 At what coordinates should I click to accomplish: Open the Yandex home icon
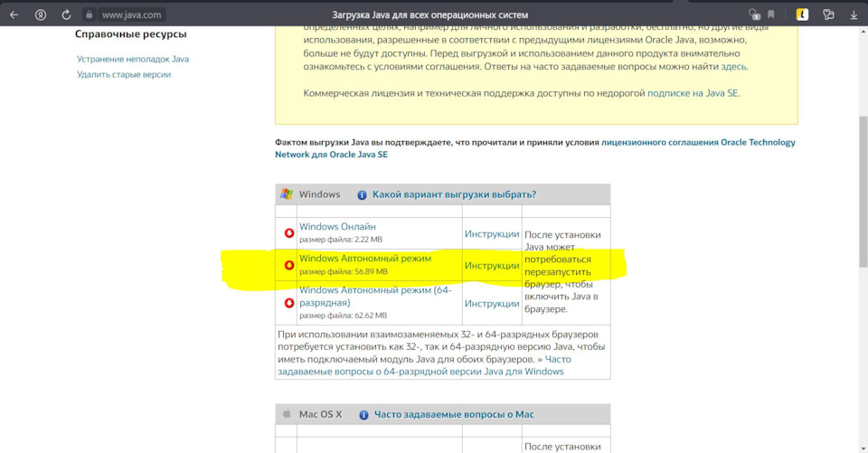pos(41,15)
